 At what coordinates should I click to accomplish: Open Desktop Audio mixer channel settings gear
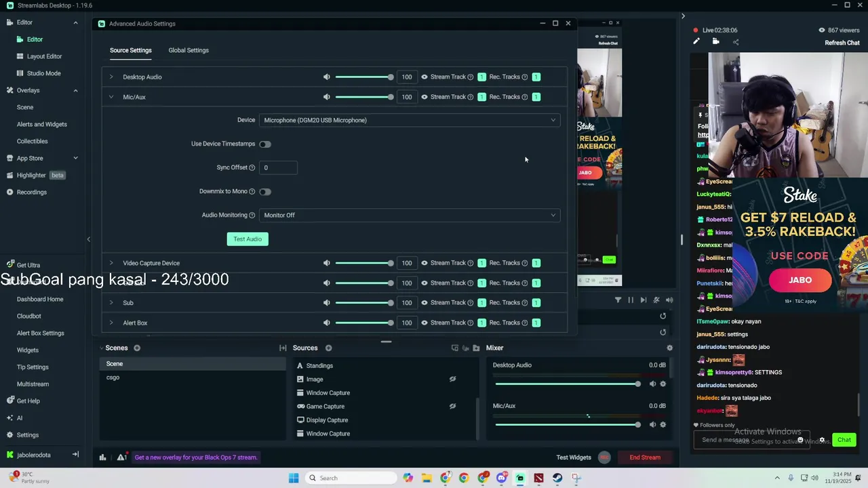(x=663, y=384)
